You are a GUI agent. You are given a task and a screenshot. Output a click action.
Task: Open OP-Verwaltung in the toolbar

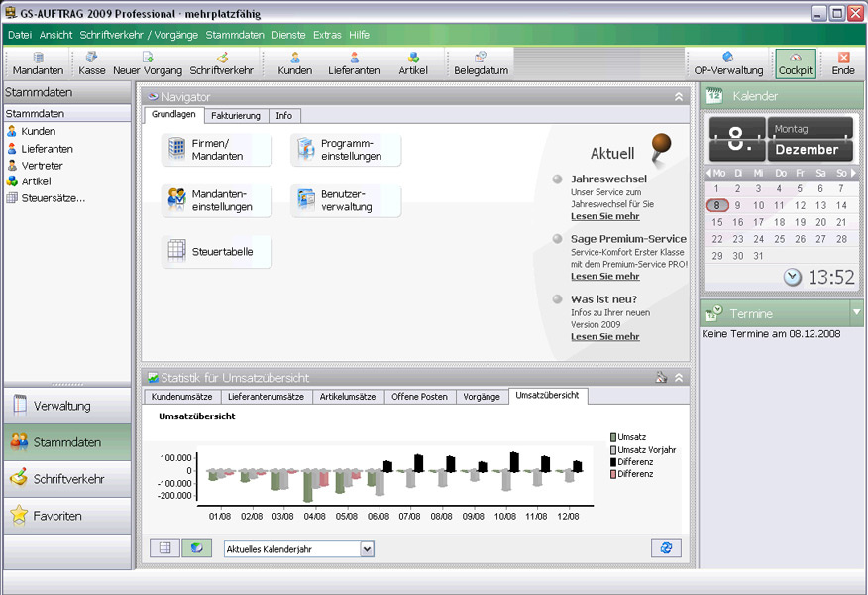[x=728, y=63]
